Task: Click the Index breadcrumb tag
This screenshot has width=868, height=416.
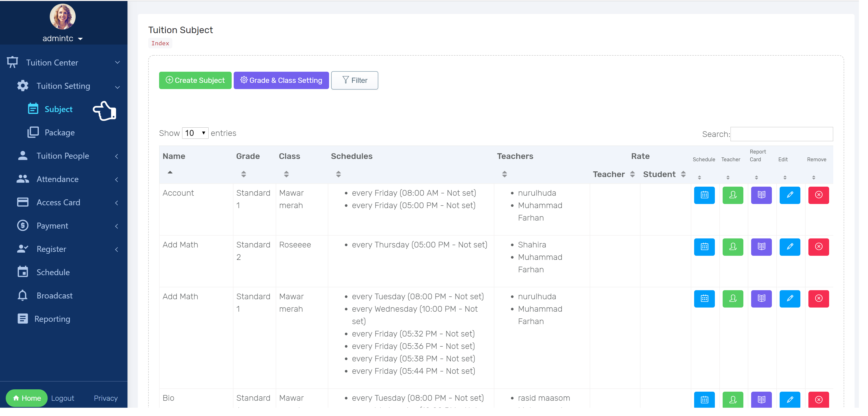Action: click(160, 43)
